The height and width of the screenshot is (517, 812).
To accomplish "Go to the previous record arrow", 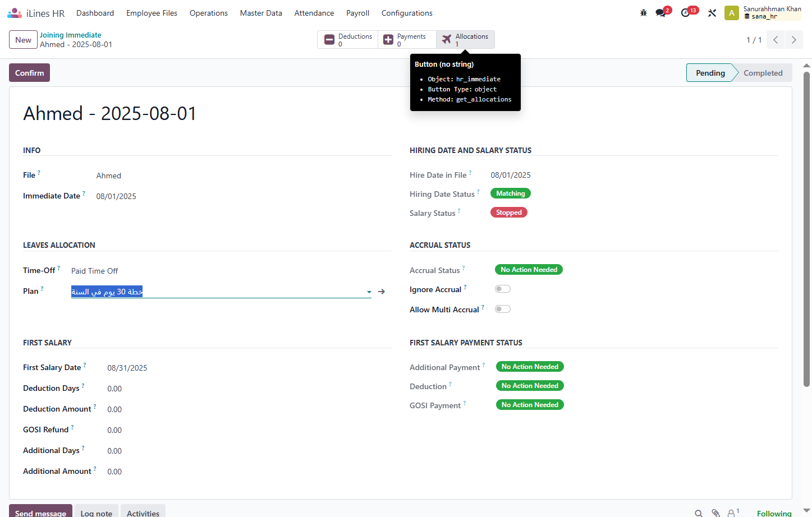I will click(x=776, y=40).
